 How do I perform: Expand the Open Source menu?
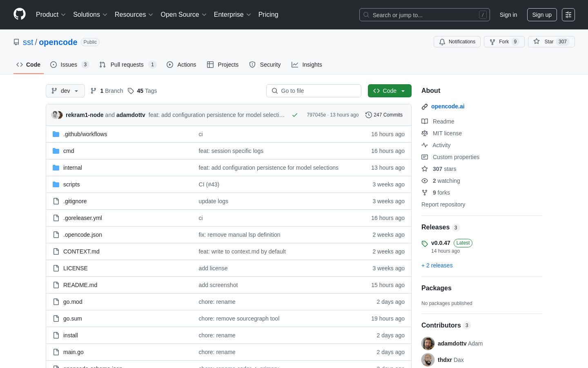click(x=184, y=15)
